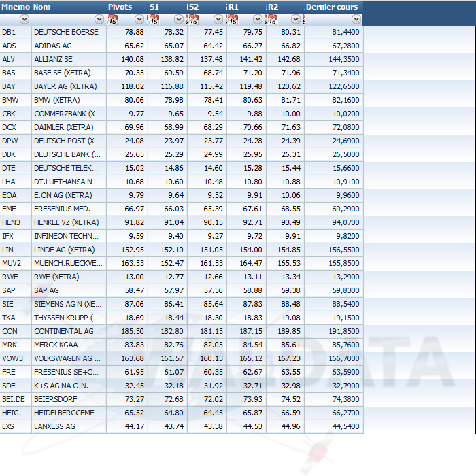The height and width of the screenshot is (476, 476).
Task: Click the CBK mnemo cell
Action: (x=16, y=114)
